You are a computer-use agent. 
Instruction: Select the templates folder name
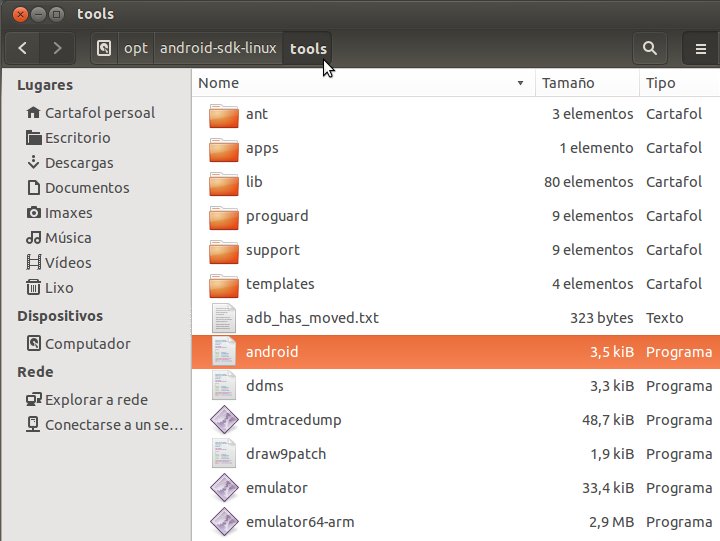tap(280, 284)
